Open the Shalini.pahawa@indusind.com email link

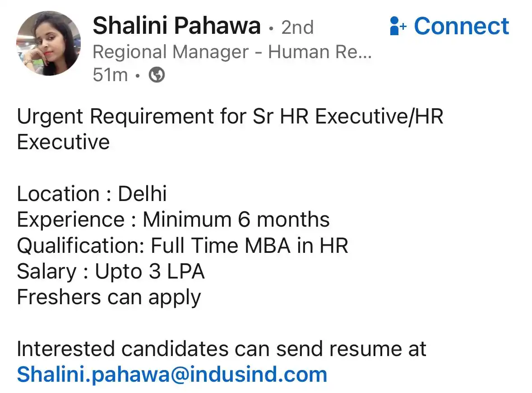point(172,375)
